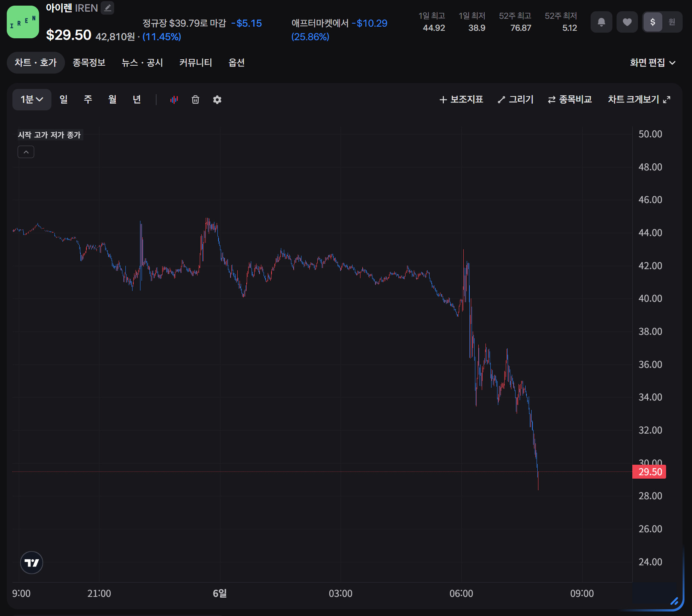Click the TradingView logo icon
The height and width of the screenshot is (616, 692).
tap(32, 562)
